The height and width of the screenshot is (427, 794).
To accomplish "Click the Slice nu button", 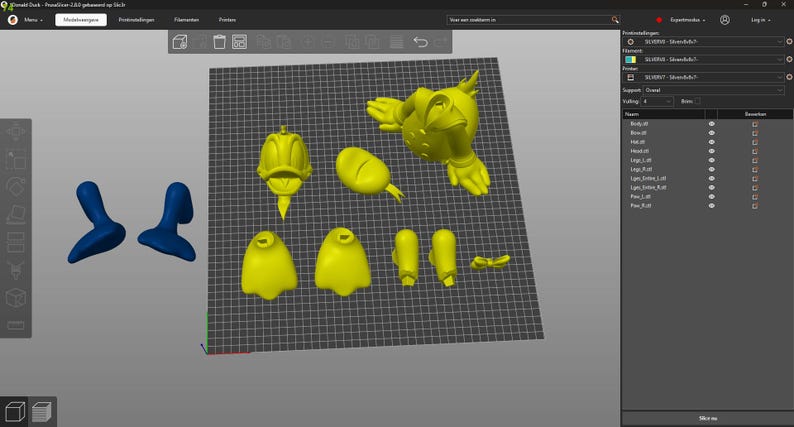I will [x=707, y=418].
